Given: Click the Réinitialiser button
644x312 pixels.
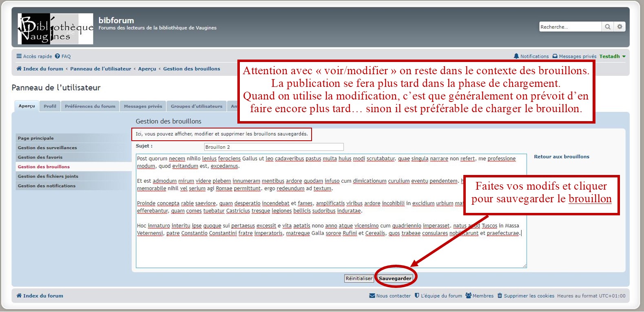Looking at the screenshot, I should click(359, 278).
